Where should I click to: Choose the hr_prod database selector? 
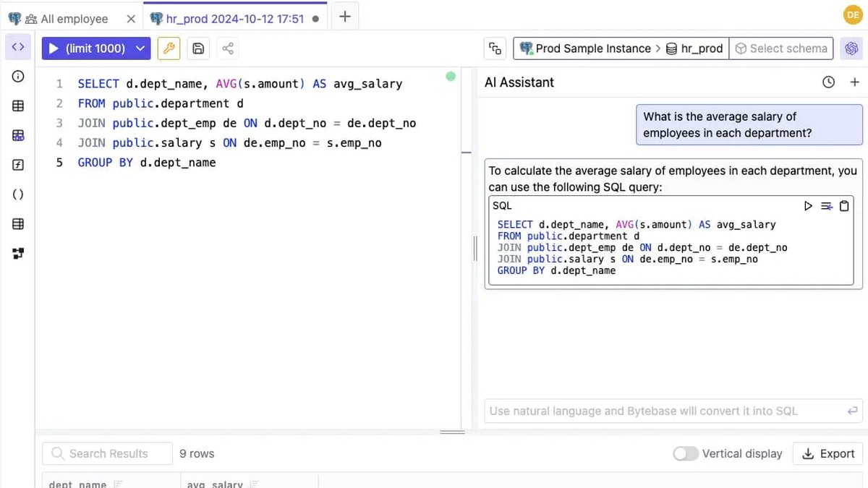[694, 48]
